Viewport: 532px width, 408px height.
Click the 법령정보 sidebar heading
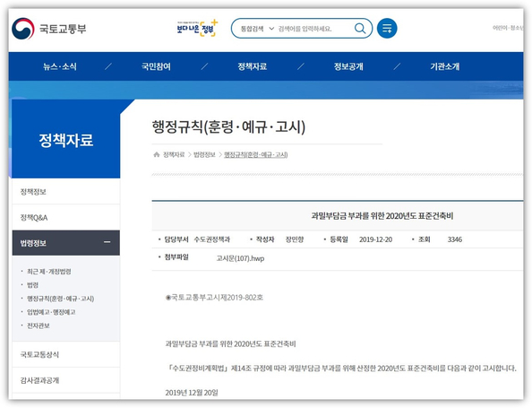65,243
